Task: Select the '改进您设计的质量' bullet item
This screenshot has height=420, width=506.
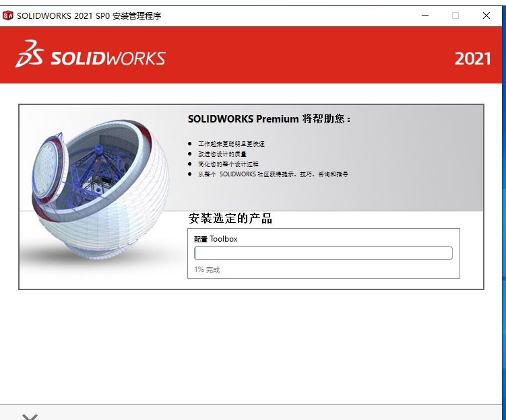Action: pos(222,154)
